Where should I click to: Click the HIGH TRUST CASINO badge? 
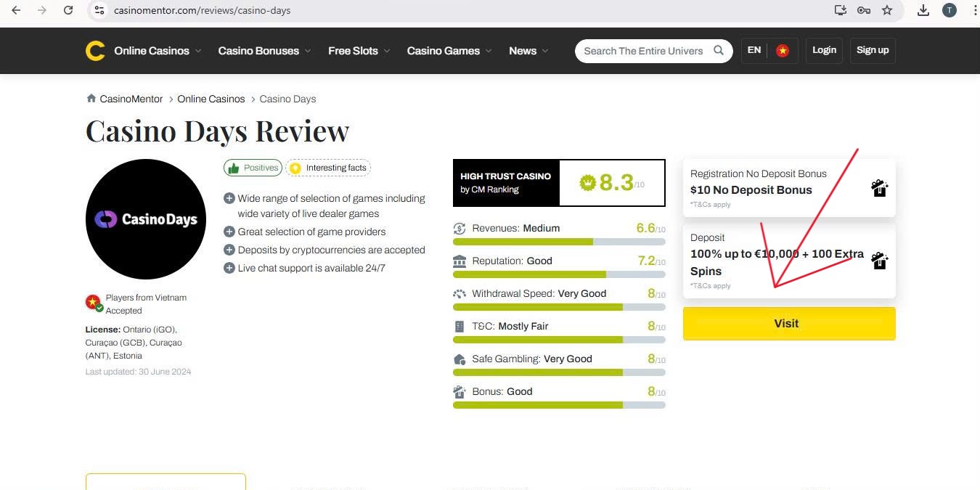pos(506,183)
